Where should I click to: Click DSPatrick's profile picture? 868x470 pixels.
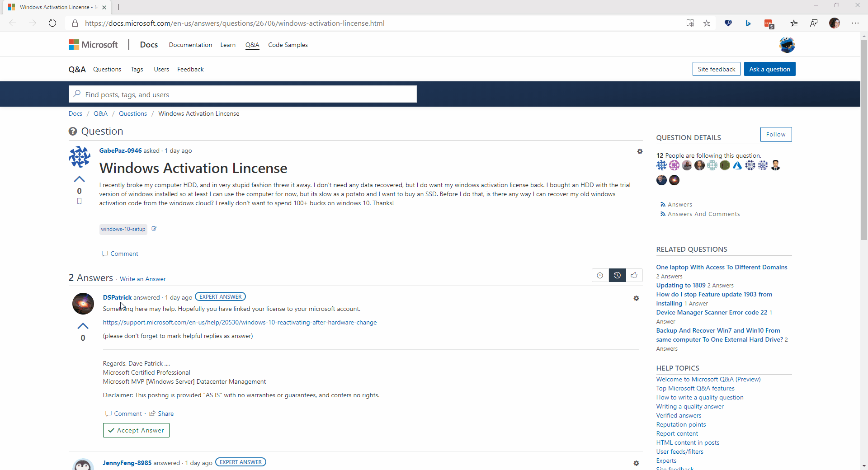click(83, 304)
